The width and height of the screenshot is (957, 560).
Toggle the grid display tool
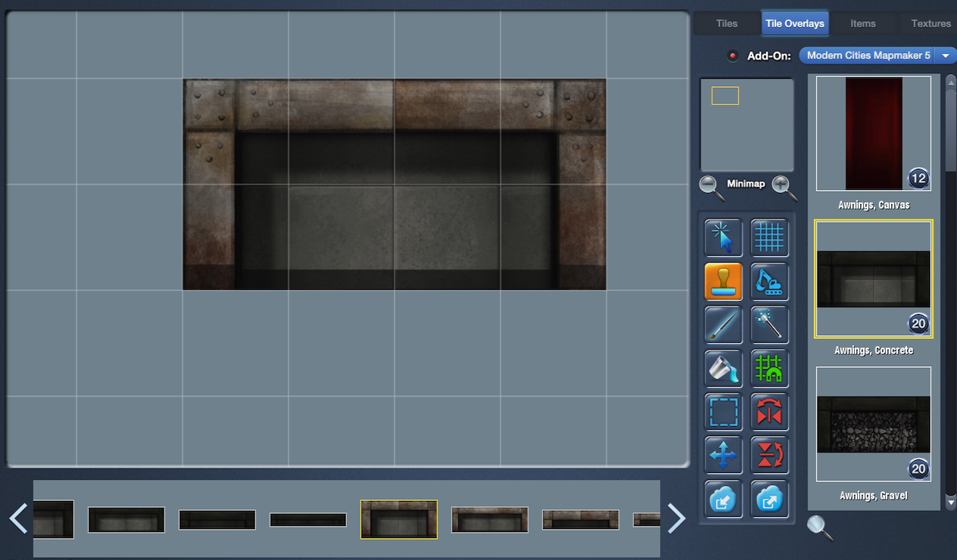pos(769,238)
